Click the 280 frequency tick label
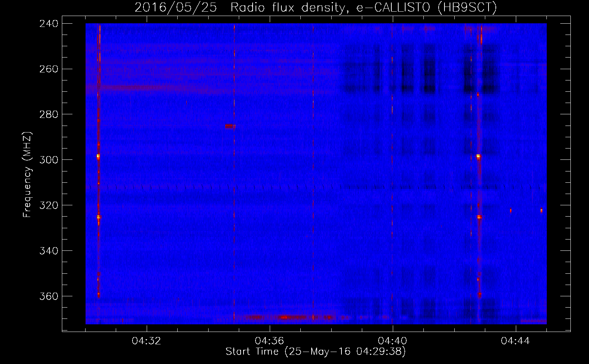 click(49, 115)
